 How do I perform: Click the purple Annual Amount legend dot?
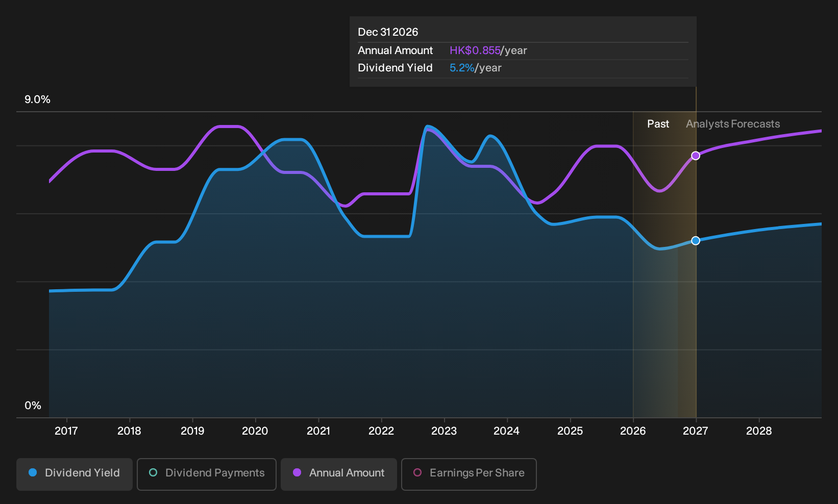pyautogui.click(x=297, y=473)
